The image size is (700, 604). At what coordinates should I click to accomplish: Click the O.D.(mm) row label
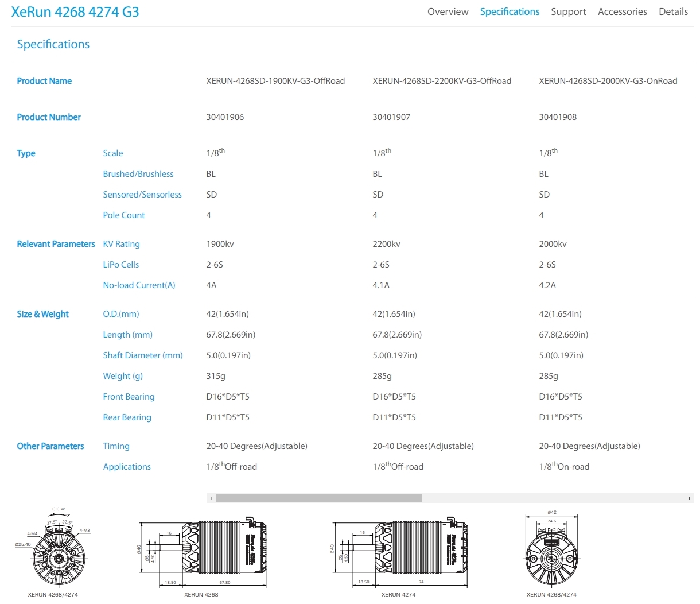[121, 314]
